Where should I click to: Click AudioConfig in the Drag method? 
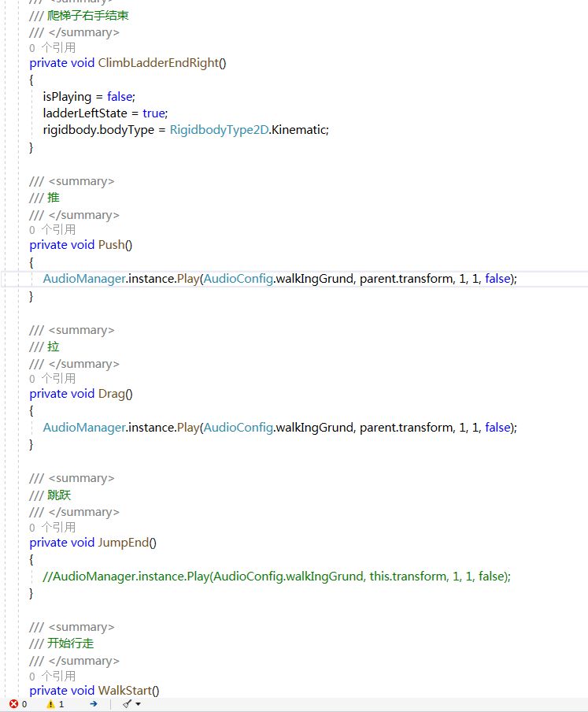(x=239, y=428)
